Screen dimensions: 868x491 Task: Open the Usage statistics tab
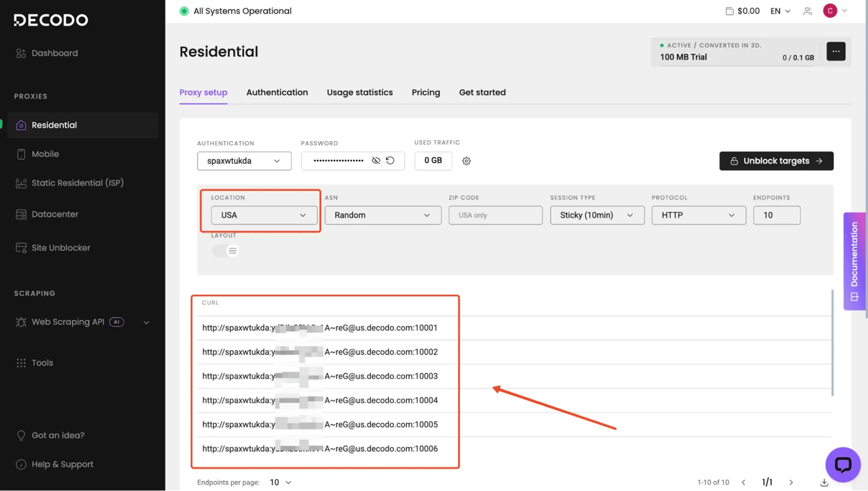tap(360, 93)
